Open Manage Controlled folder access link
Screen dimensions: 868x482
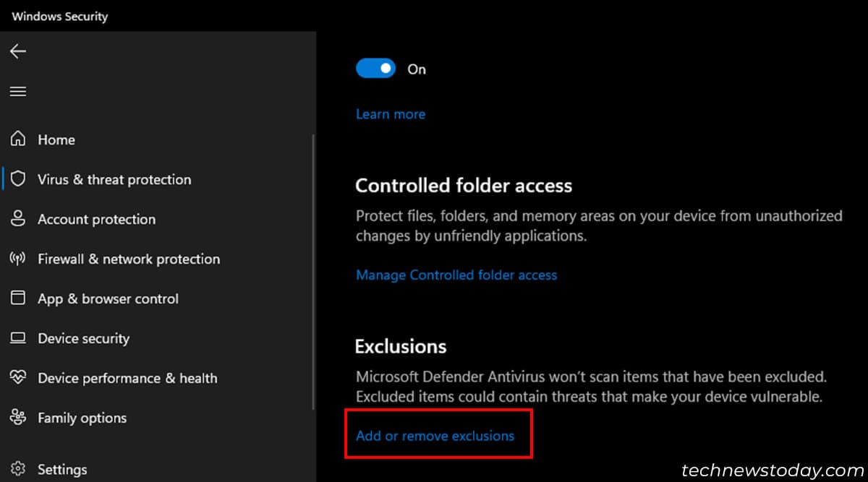coord(456,275)
